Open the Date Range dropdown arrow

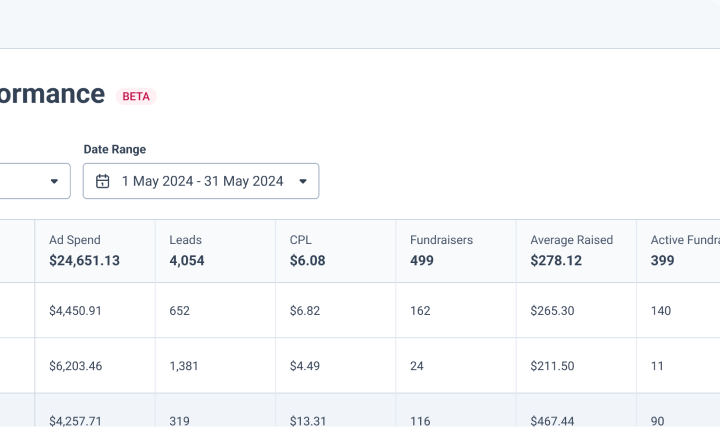(303, 181)
